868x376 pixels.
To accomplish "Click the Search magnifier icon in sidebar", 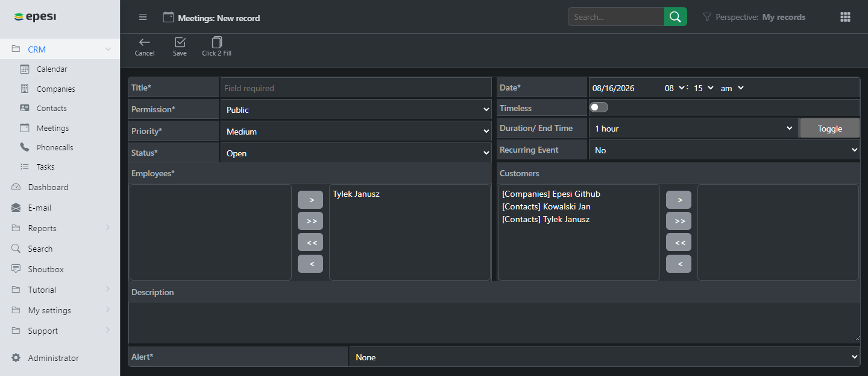I will (16, 249).
